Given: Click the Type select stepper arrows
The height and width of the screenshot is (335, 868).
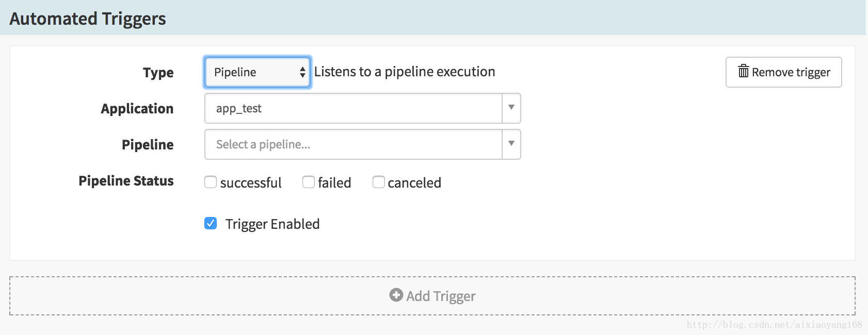Looking at the screenshot, I should 302,72.
